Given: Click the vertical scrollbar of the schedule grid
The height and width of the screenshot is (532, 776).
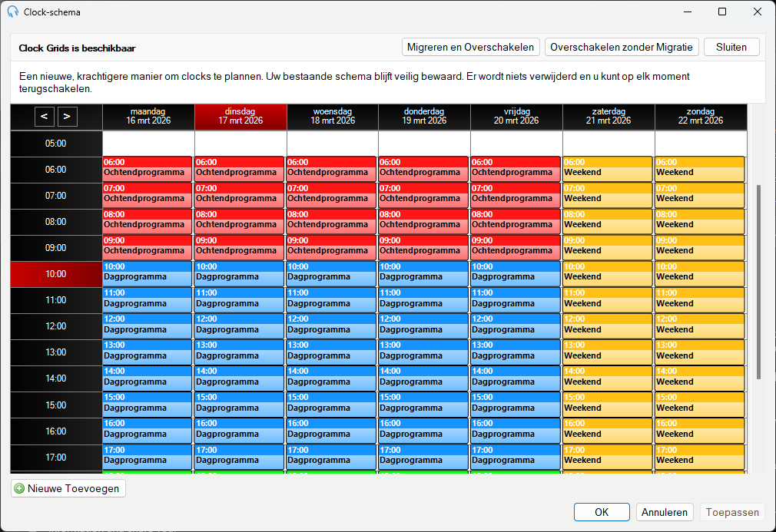Looking at the screenshot, I should 758,282.
